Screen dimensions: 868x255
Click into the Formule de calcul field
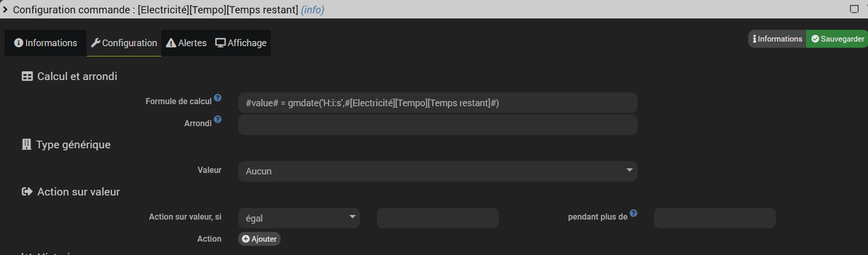(x=437, y=103)
